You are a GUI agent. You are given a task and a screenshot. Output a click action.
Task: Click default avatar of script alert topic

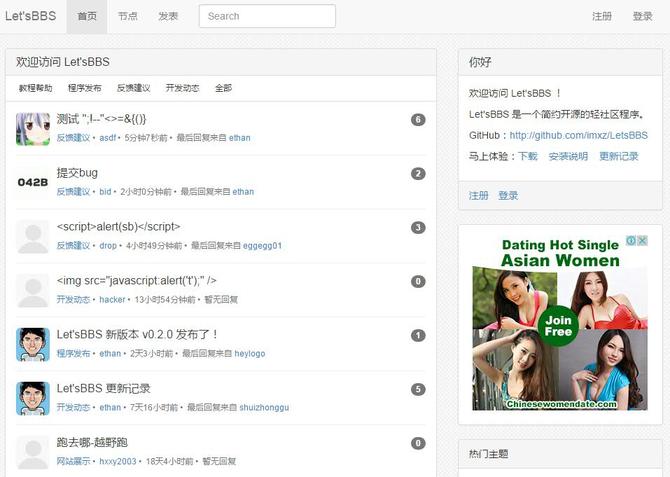coord(33,237)
